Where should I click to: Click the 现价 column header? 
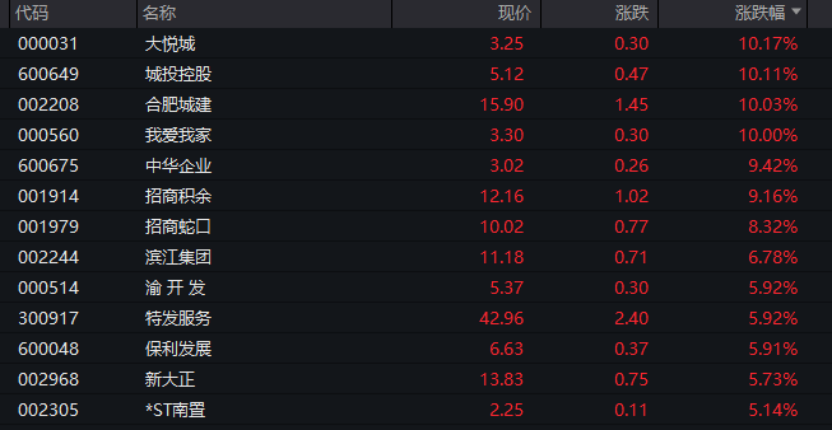click(x=514, y=13)
